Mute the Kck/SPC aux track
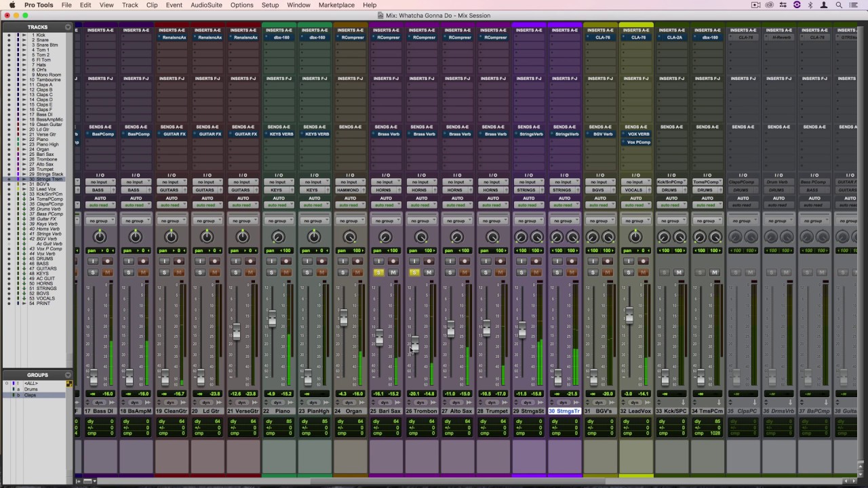Image resolution: width=868 pixels, height=488 pixels. [x=679, y=272]
